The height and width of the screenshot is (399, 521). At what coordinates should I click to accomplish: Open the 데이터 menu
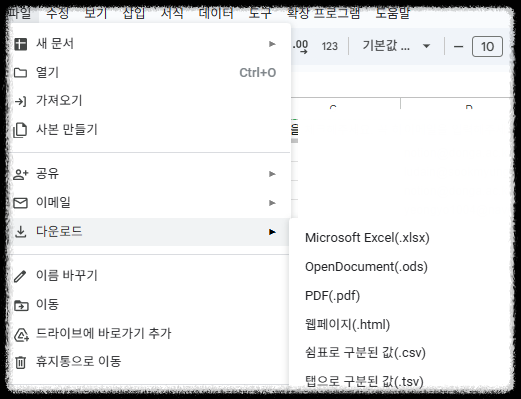pos(216,13)
